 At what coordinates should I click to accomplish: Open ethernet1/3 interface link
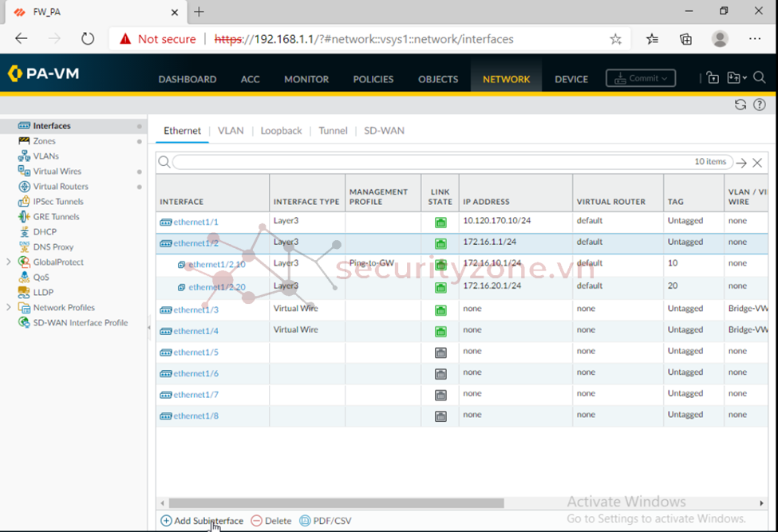click(x=195, y=310)
